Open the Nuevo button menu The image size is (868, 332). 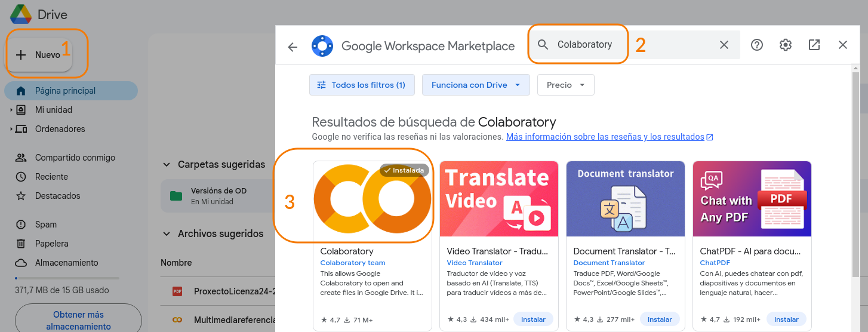click(x=39, y=55)
